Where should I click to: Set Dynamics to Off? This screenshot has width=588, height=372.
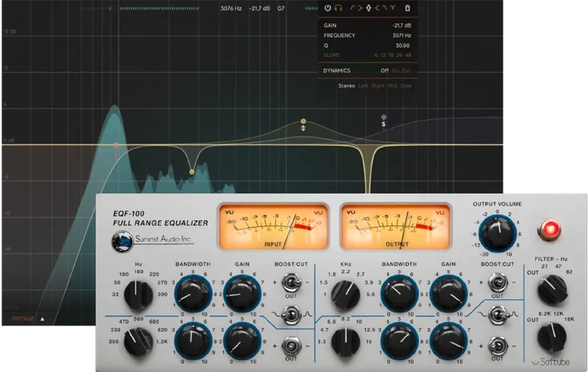384,71
